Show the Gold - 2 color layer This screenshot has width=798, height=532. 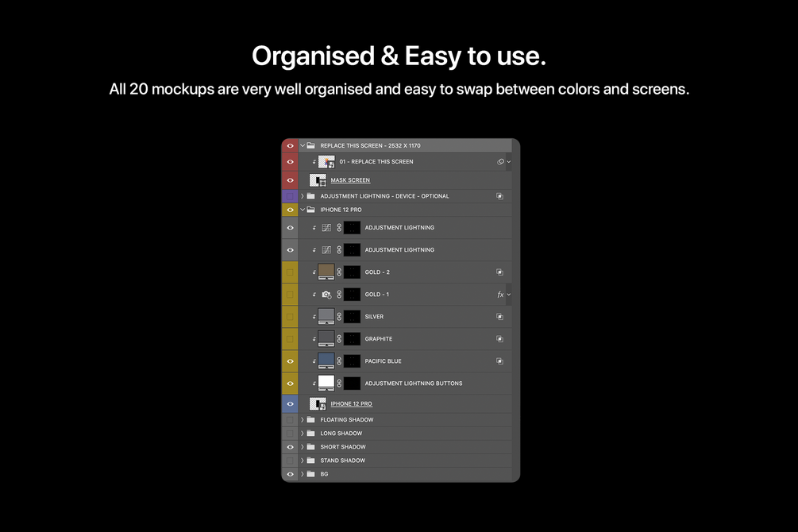pyautogui.click(x=290, y=272)
